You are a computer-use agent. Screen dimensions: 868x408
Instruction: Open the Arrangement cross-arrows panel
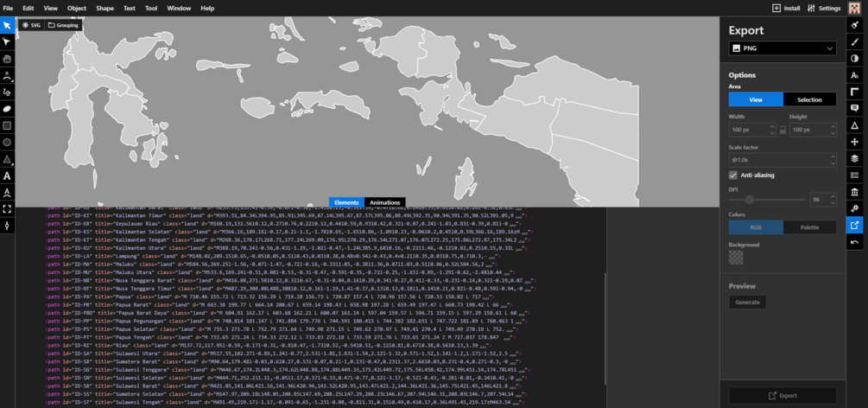854,142
